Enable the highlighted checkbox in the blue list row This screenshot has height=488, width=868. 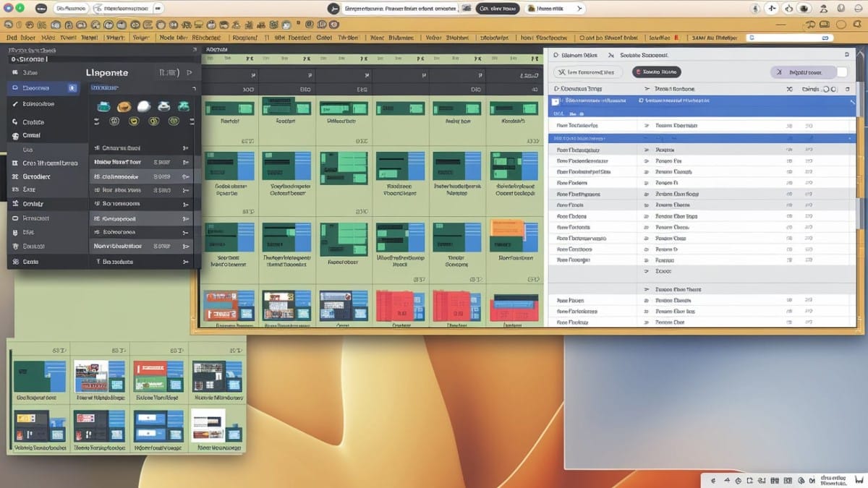(555, 101)
